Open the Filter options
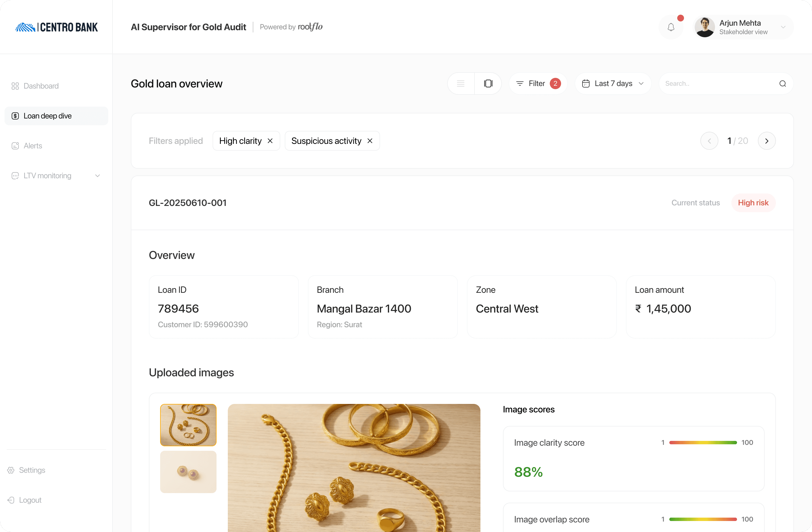The image size is (812, 532). coord(538,83)
